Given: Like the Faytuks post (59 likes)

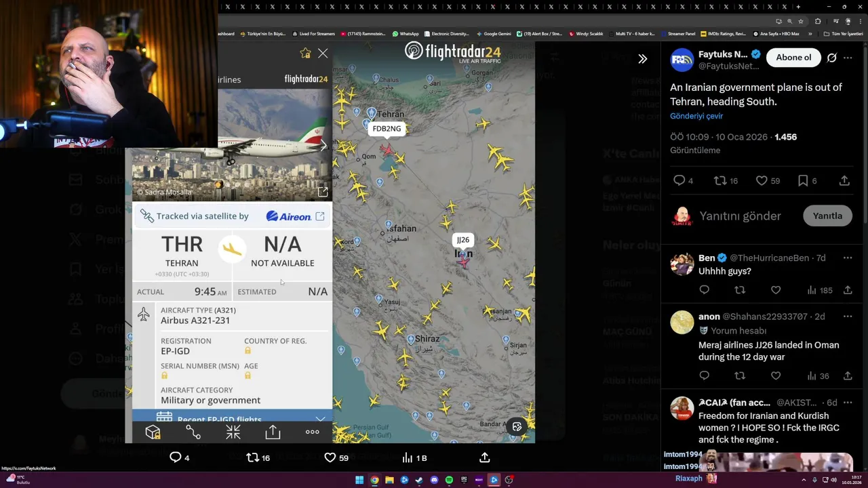Looking at the screenshot, I should (x=762, y=180).
